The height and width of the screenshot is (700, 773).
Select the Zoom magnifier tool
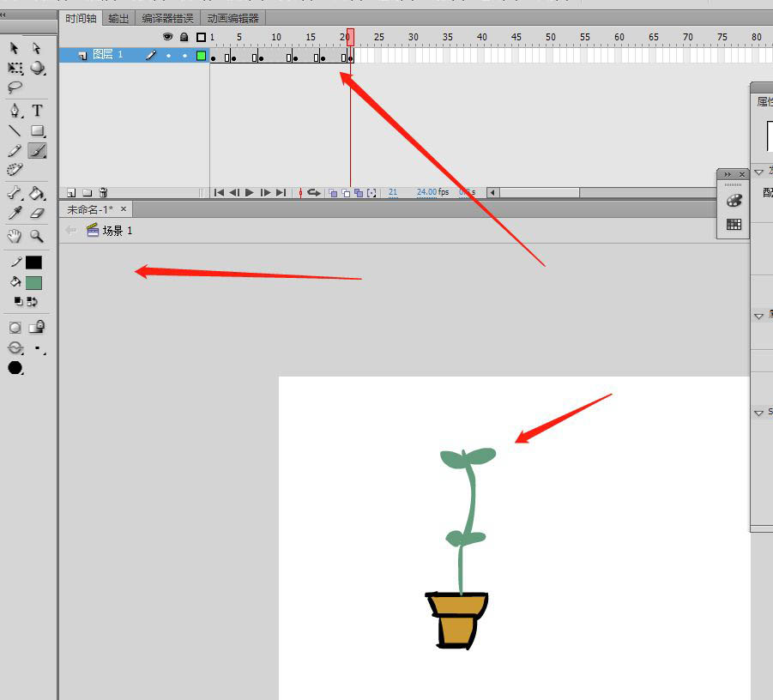point(37,236)
